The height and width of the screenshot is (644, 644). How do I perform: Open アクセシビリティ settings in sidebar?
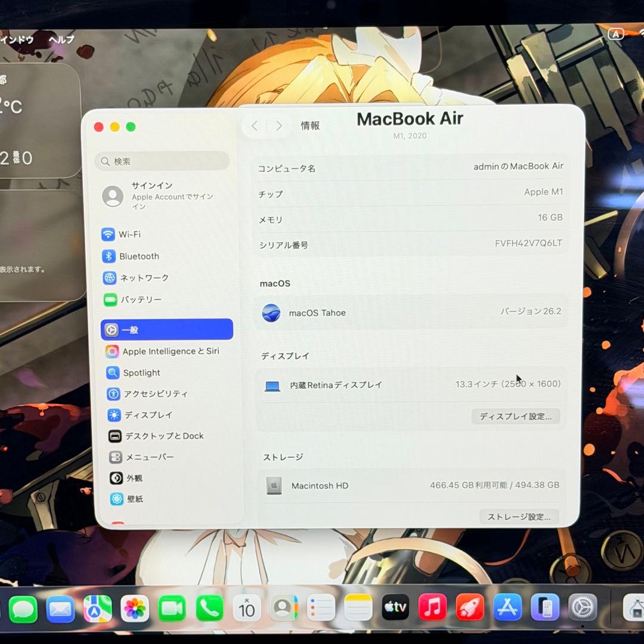click(147, 394)
